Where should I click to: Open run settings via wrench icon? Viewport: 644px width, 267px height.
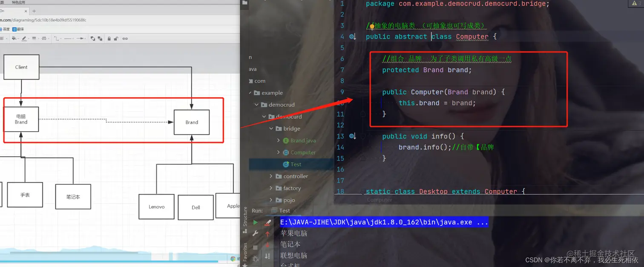pyautogui.click(x=255, y=233)
